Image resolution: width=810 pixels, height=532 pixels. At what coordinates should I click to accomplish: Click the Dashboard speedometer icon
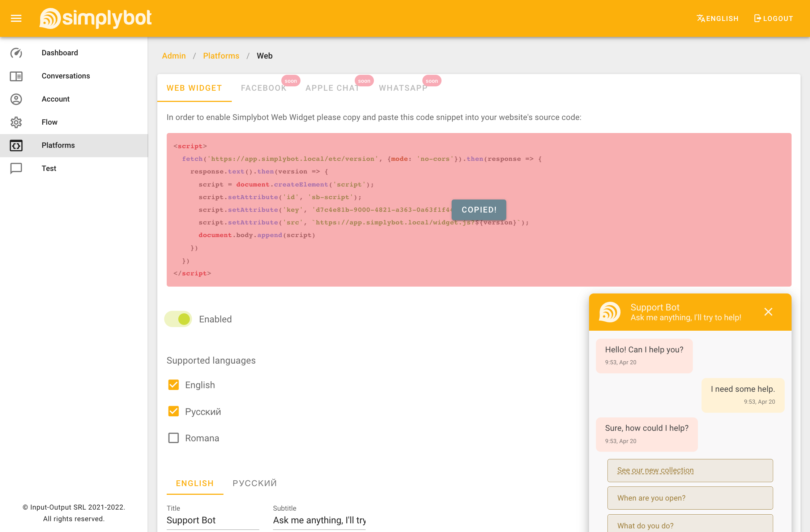(16, 53)
